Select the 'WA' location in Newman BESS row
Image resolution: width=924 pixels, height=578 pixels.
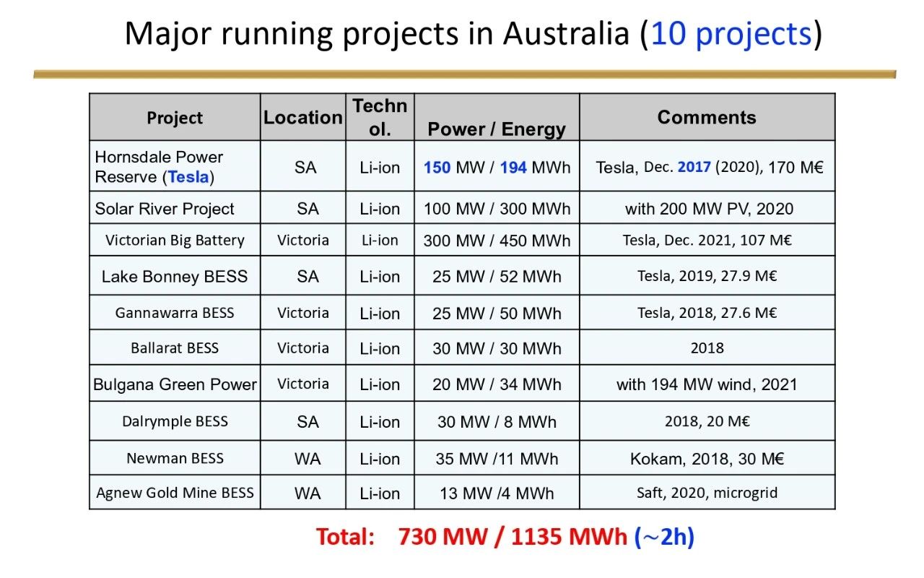pyautogui.click(x=307, y=458)
